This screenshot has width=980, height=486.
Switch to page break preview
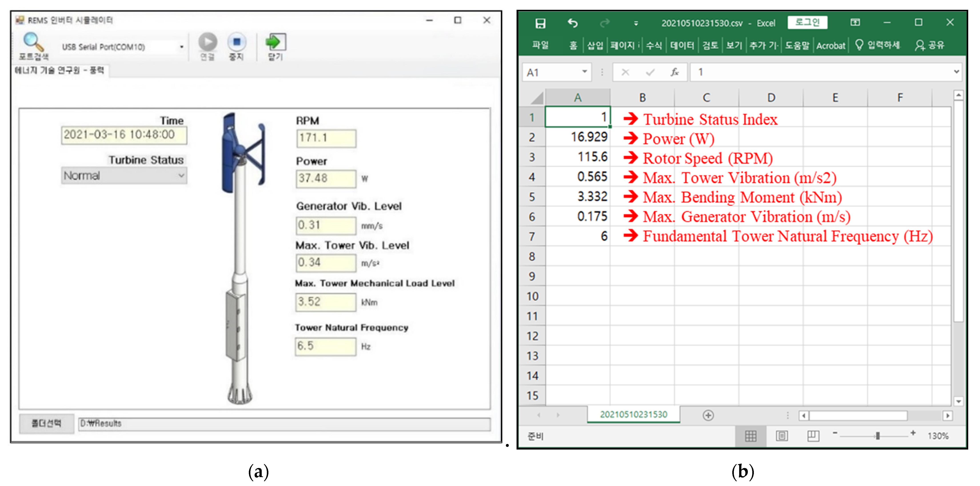pyautogui.click(x=813, y=436)
